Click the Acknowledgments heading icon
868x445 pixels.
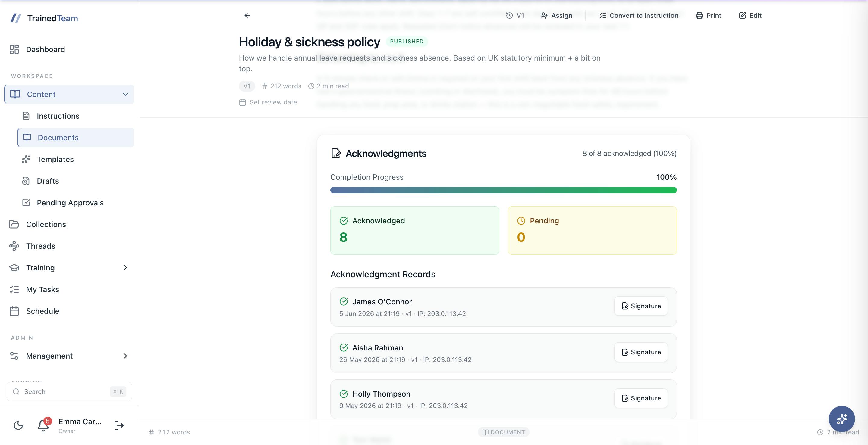[336, 154]
